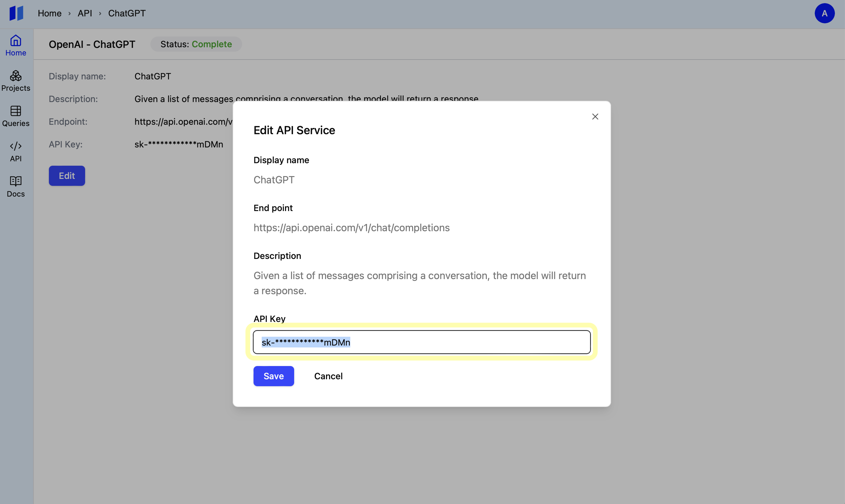Close the Edit API Service dialog
This screenshot has height=504, width=845.
pos(595,117)
